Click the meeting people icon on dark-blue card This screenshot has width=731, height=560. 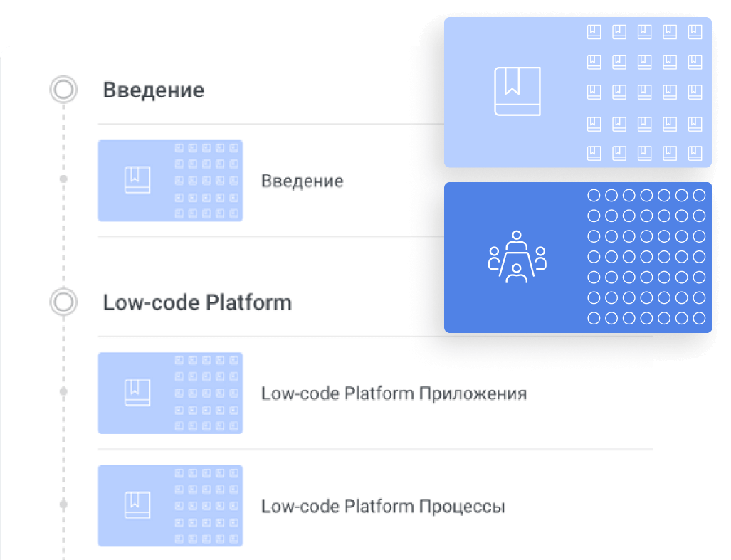(x=517, y=257)
